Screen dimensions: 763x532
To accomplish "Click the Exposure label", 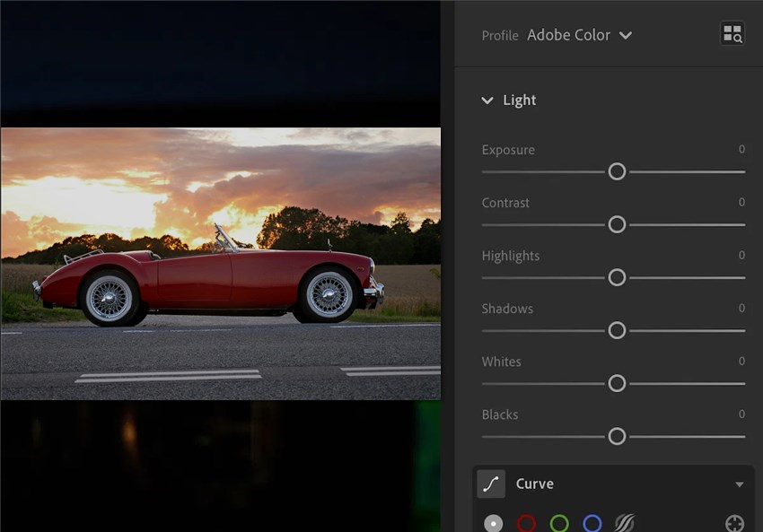I will 508,150.
